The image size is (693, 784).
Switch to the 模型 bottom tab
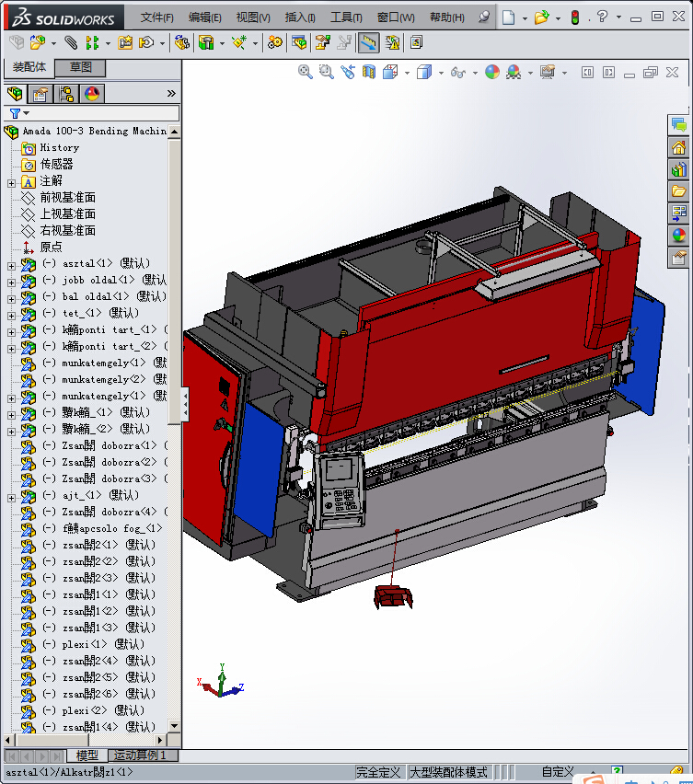87,755
